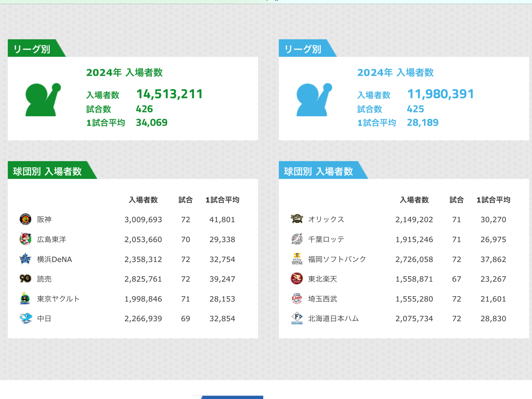Click the Yomiuri Giants team logo
The image size is (532, 399).
[25, 279]
